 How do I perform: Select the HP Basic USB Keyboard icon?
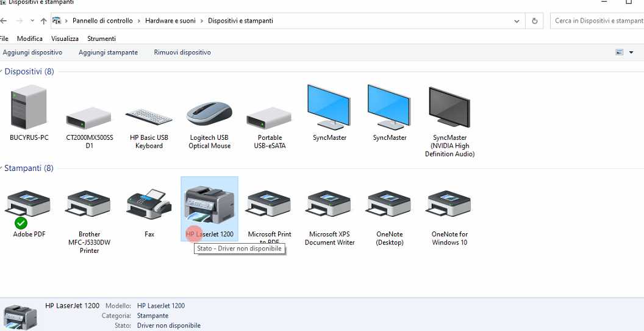click(x=149, y=117)
